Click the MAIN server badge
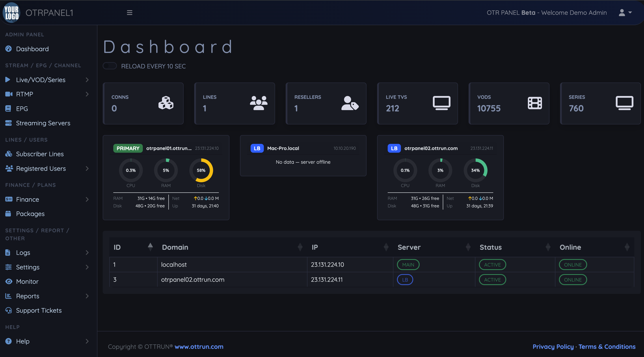The width and height of the screenshot is (644, 357). pos(408,265)
